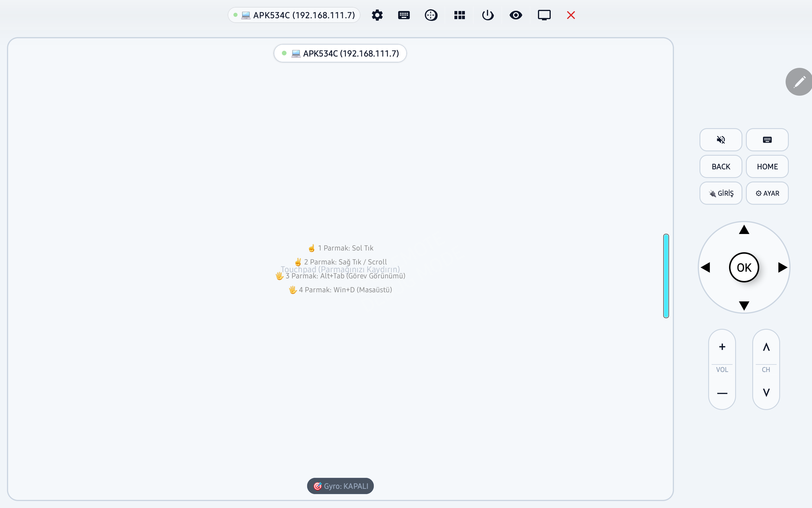Click the text '1 Parmak: Sol Tık'
The width and height of the screenshot is (812, 508).
345,248
